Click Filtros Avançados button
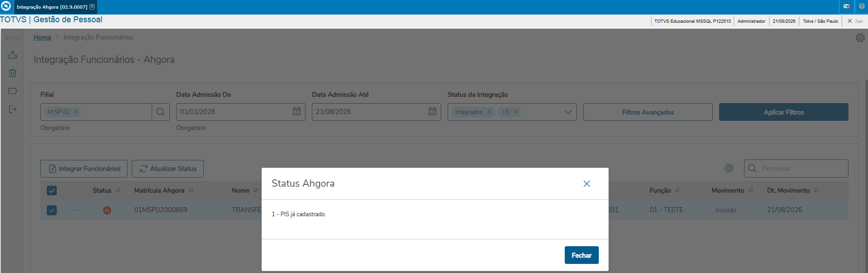The width and height of the screenshot is (868, 273). point(648,112)
